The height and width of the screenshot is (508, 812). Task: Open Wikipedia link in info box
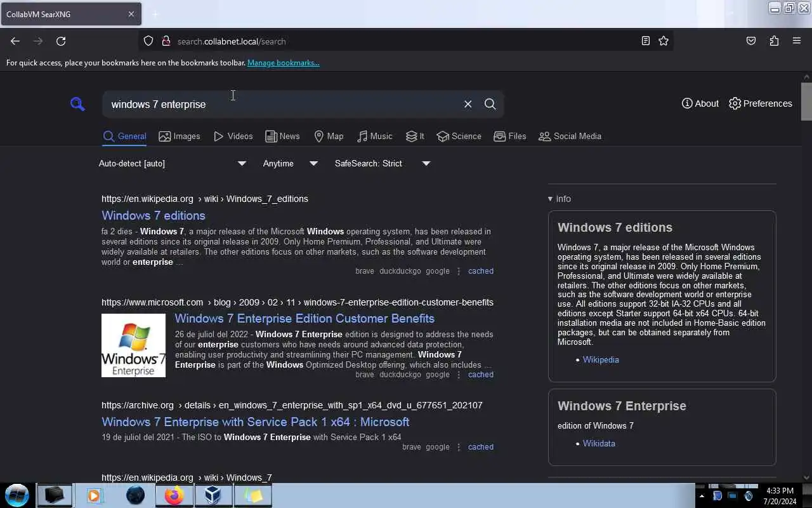click(601, 359)
